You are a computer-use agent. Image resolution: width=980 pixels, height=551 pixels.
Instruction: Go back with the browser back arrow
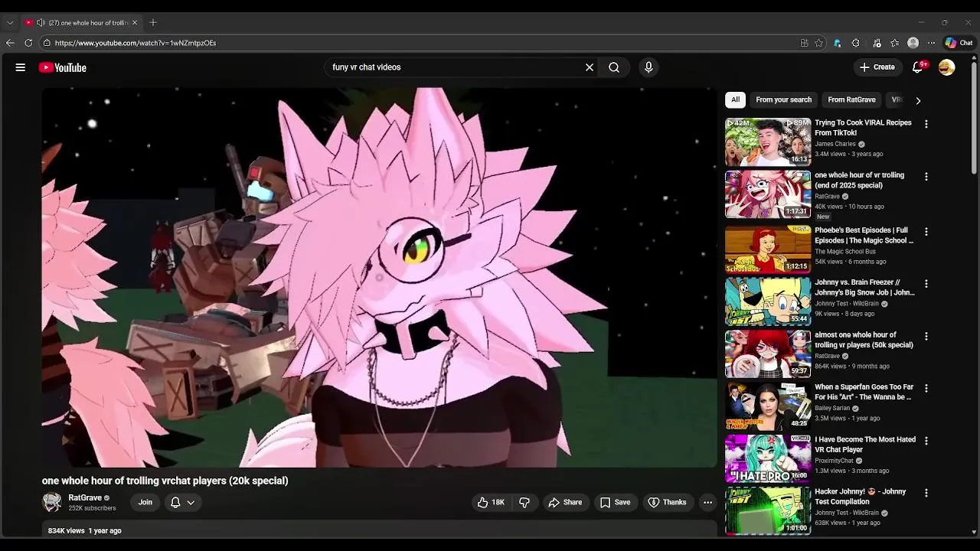tap(10, 43)
